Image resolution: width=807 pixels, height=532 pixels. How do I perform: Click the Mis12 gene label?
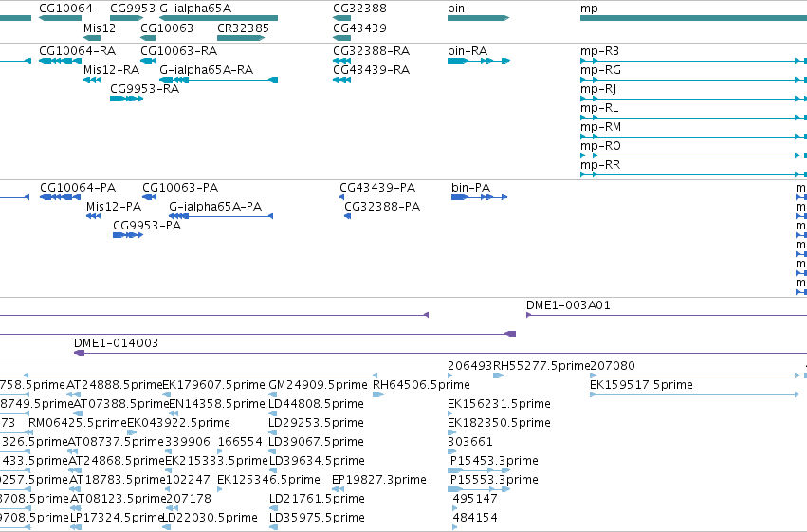pos(100,28)
